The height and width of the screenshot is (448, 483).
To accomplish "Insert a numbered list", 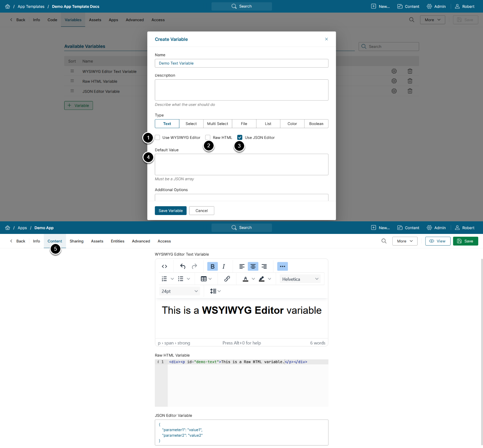I will pos(164,279).
